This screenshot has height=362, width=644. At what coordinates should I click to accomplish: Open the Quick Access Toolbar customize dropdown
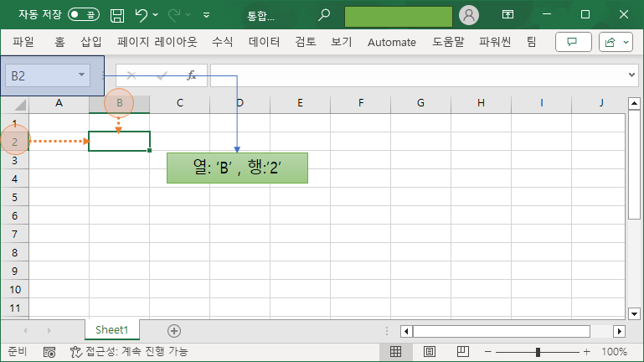tap(206, 15)
